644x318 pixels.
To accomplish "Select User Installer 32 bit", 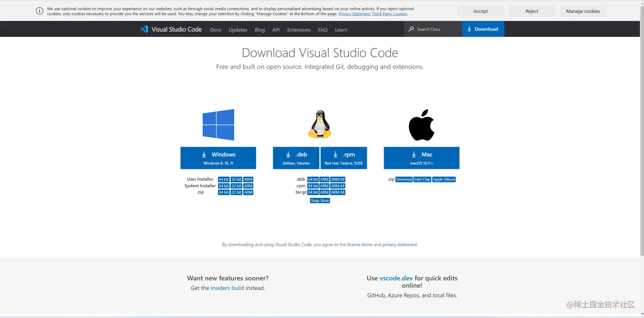I will coord(236,179).
